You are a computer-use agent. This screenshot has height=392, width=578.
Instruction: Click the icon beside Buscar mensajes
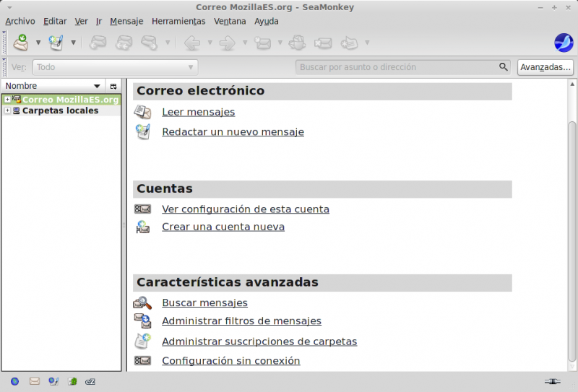point(142,302)
